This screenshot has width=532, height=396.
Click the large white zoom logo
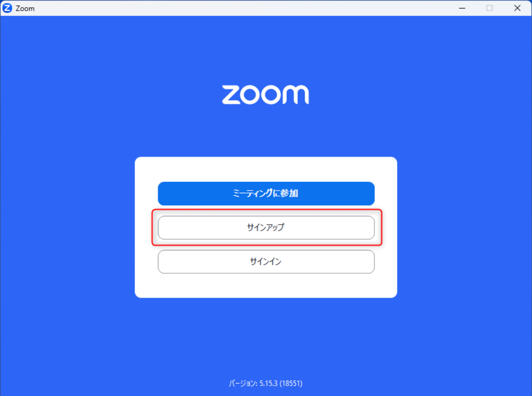(x=265, y=95)
